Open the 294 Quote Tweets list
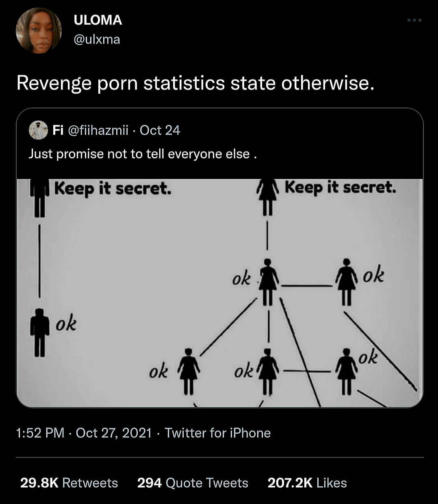The width and height of the screenshot is (438, 504). pyautogui.click(x=193, y=483)
